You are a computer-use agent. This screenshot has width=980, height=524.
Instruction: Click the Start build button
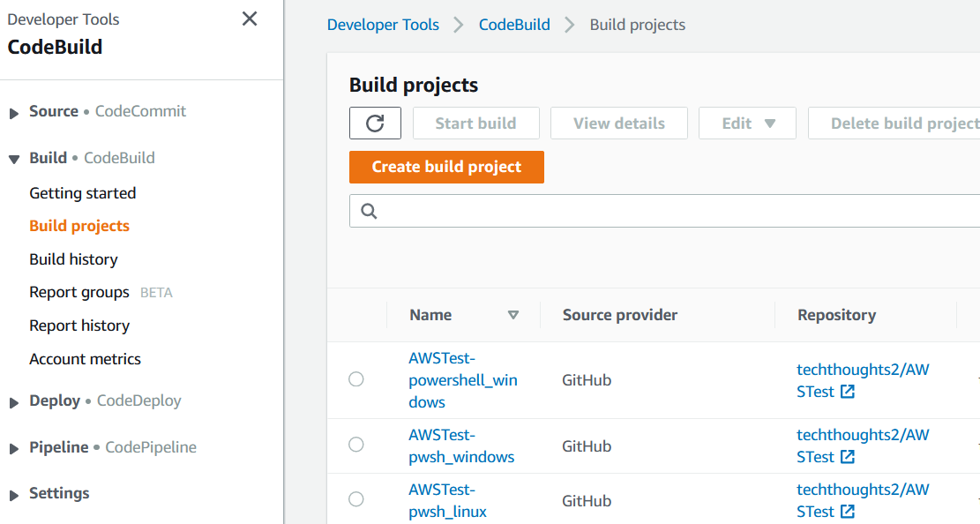[476, 124]
